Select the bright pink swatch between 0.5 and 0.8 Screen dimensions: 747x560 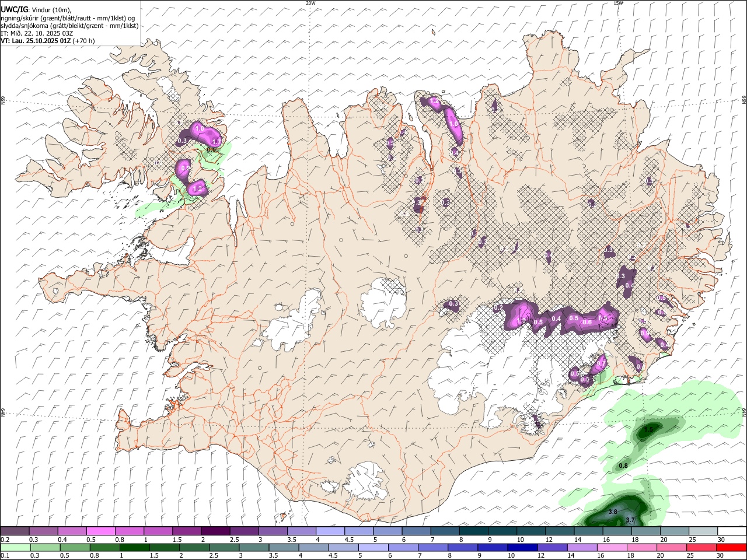click(x=101, y=531)
